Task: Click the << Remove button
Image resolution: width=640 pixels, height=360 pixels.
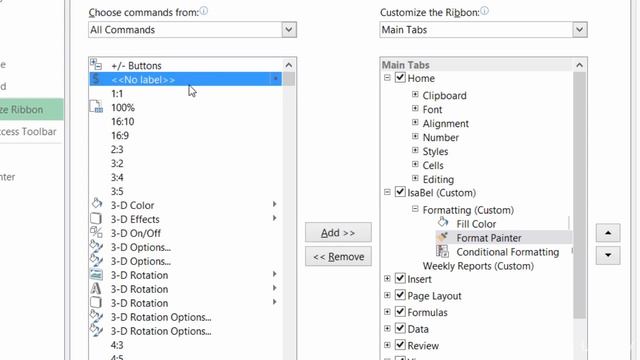Action: 338,256
